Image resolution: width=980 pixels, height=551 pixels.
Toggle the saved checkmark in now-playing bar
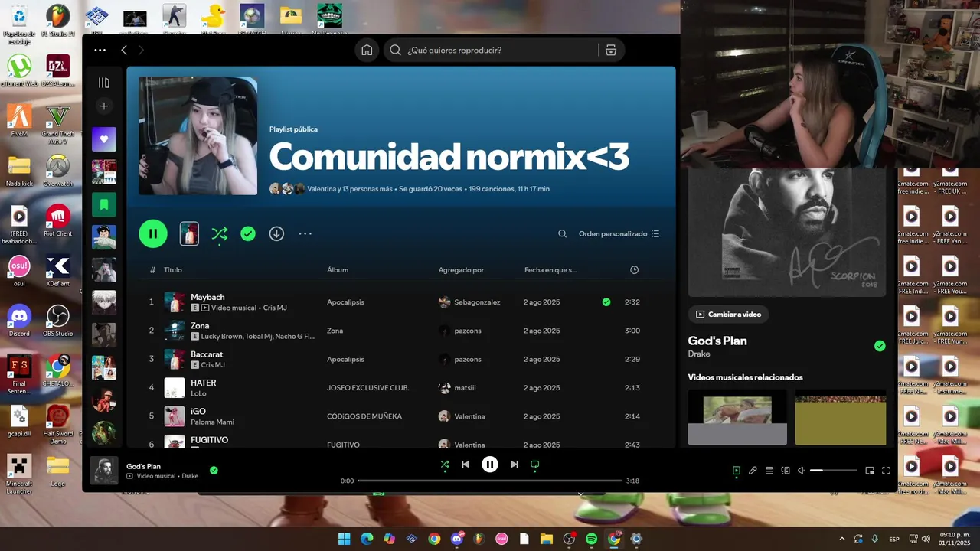pyautogui.click(x=214, y=471)
